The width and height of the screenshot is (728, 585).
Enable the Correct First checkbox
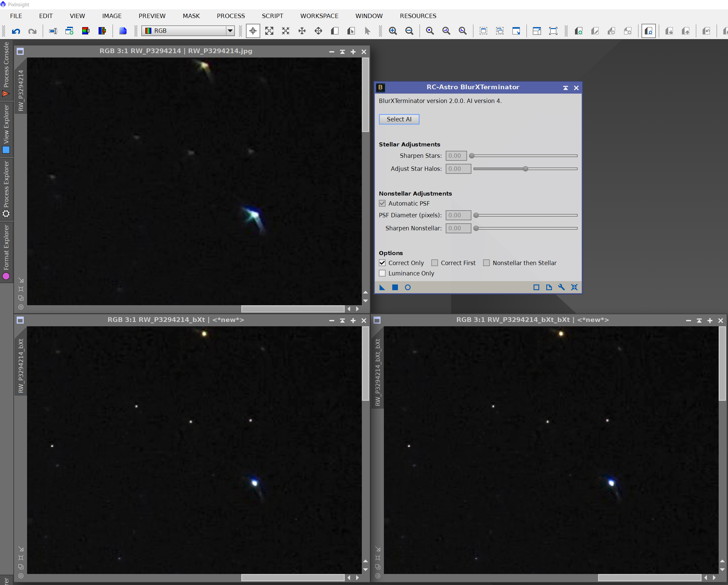(x=435, y=263)
